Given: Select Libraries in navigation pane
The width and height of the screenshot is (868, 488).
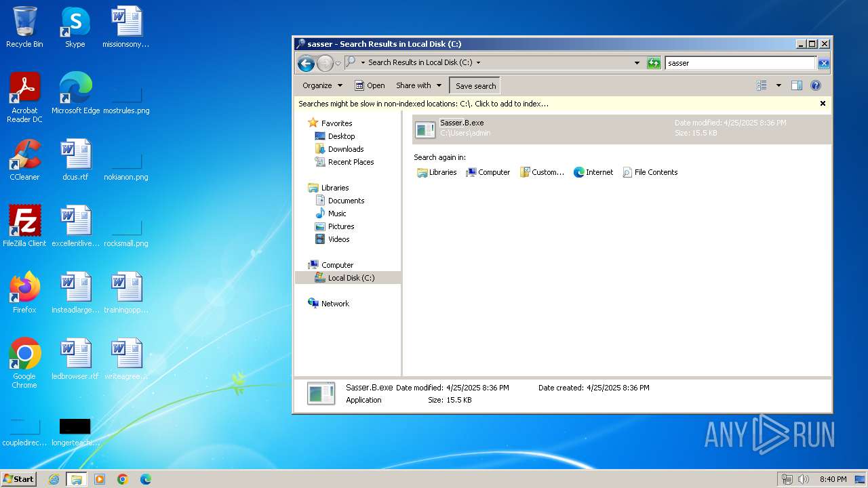Looking at the screenshot, I should tap(328, 188).
